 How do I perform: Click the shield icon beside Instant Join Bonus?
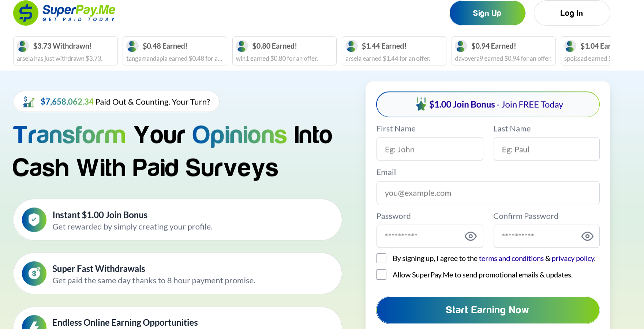click(34, 220)
